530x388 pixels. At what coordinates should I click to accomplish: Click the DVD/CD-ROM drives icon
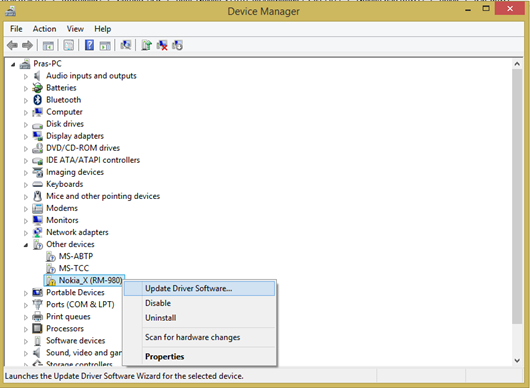pyautogui.click(x=37, y=148)
